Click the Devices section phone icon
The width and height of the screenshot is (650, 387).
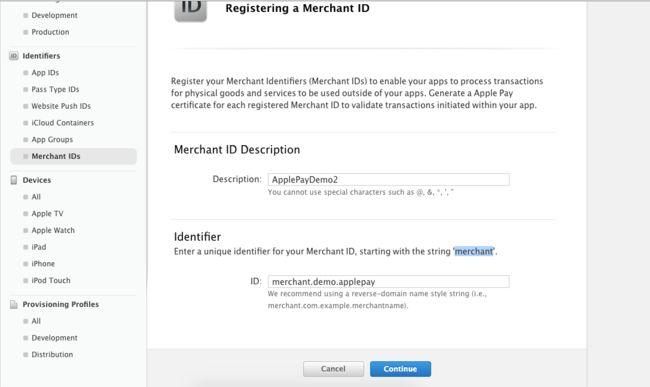[14, 180]
